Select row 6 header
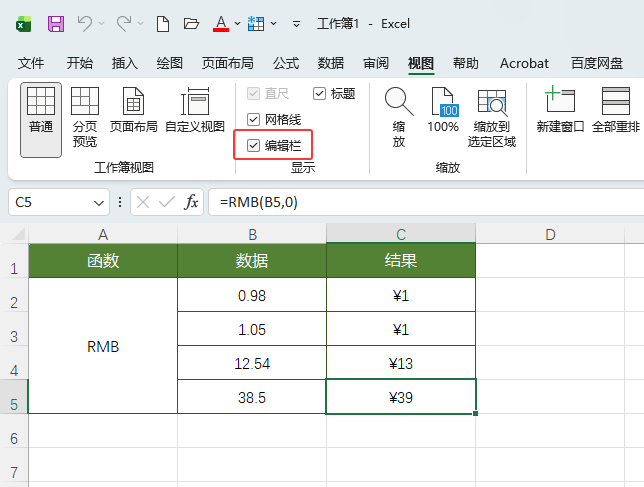644x487 pixels. pyautogui.click(x=14, y=431)
